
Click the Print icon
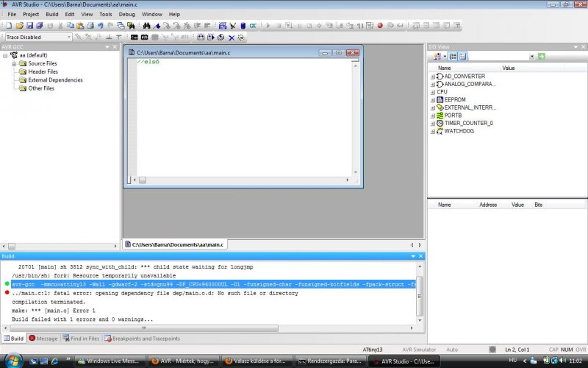pos(90,26)
